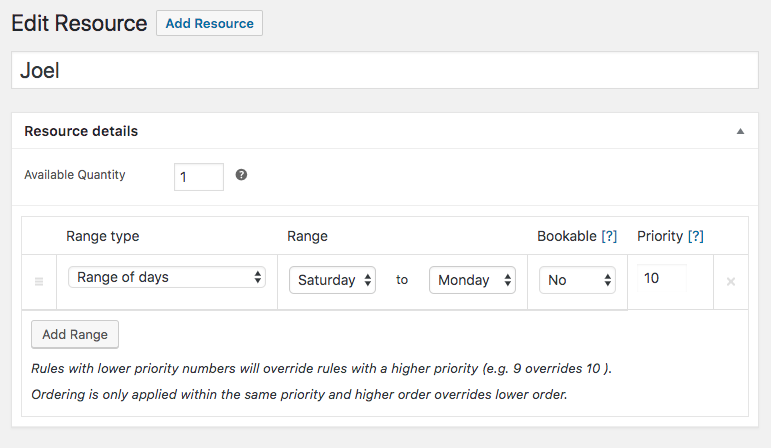
Task: Collapse the Resource details panel triangle
Action: pos(740,131)
